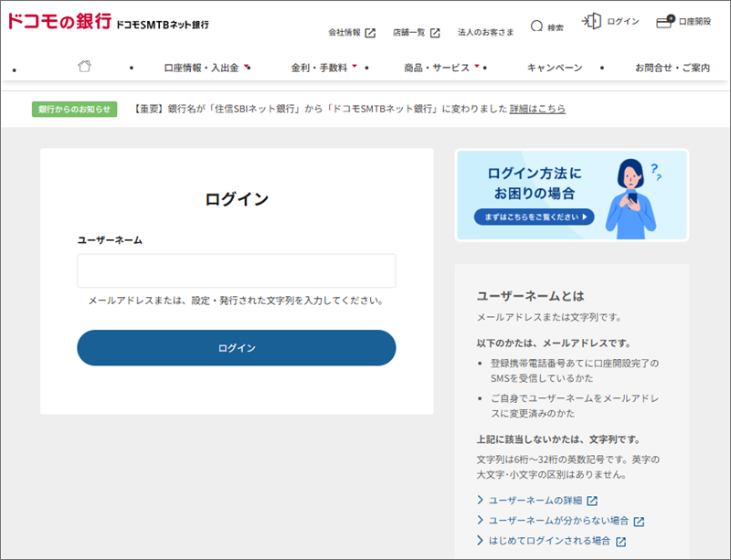The width and height of the screenshot is (731, 560).
Task: Open the お問合せ・ご案内 menu item
Action: (x=673, y=69)
